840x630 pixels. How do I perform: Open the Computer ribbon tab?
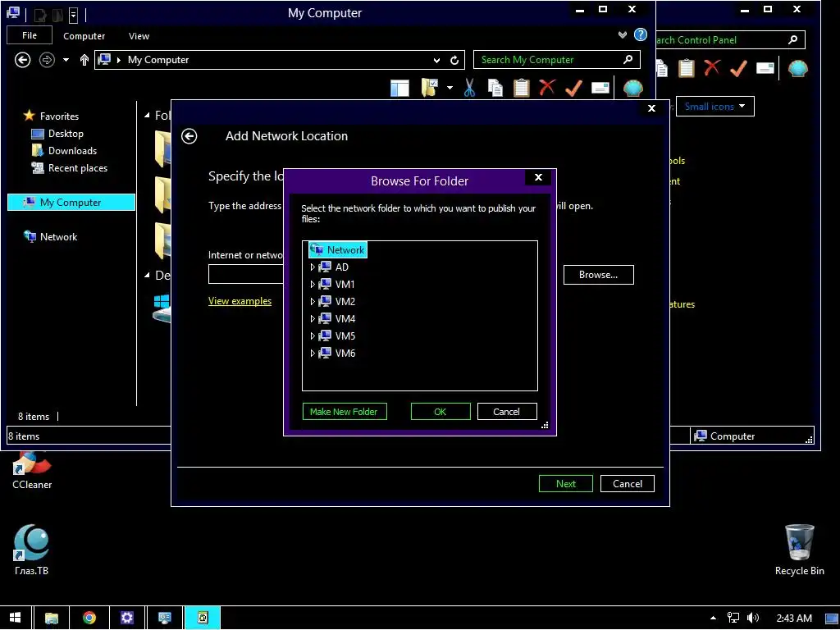coord(84,36)
